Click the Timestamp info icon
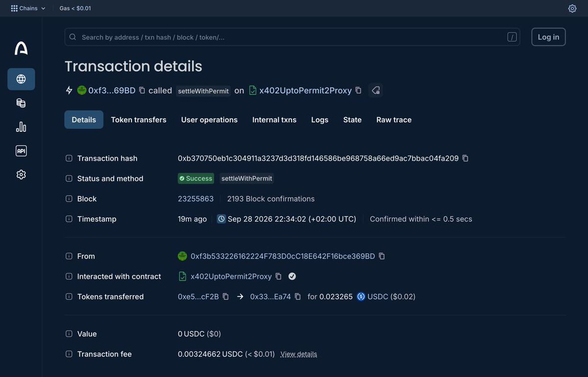The width and height of the screenshot is (588, 377). click(x=69, y=219)
